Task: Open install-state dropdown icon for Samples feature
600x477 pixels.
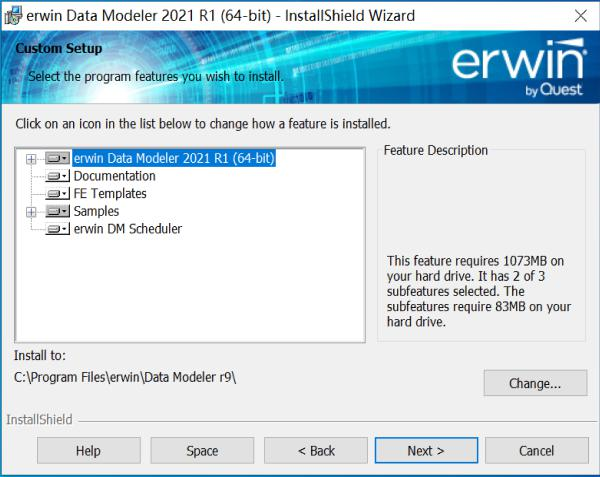Action: pos(57,211)
